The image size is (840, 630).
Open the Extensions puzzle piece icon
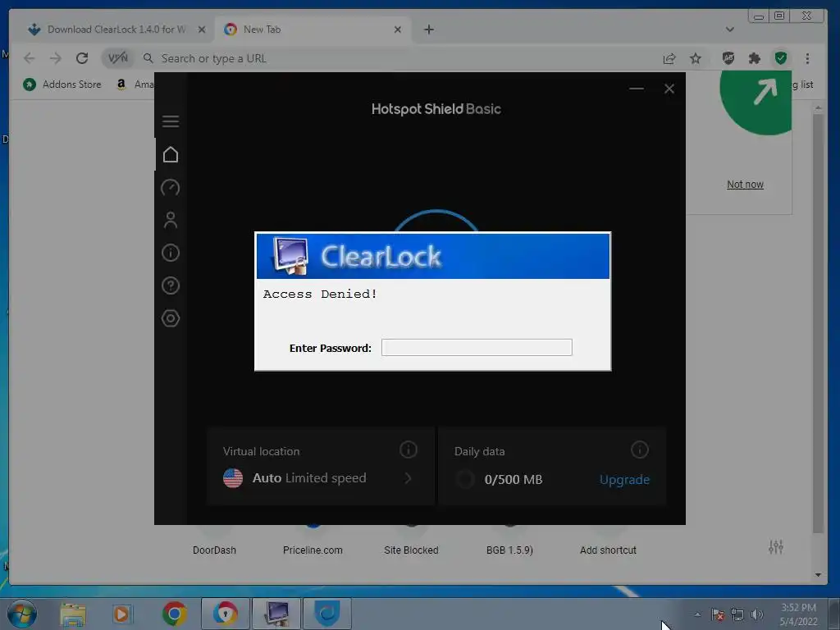coord(755,58)
